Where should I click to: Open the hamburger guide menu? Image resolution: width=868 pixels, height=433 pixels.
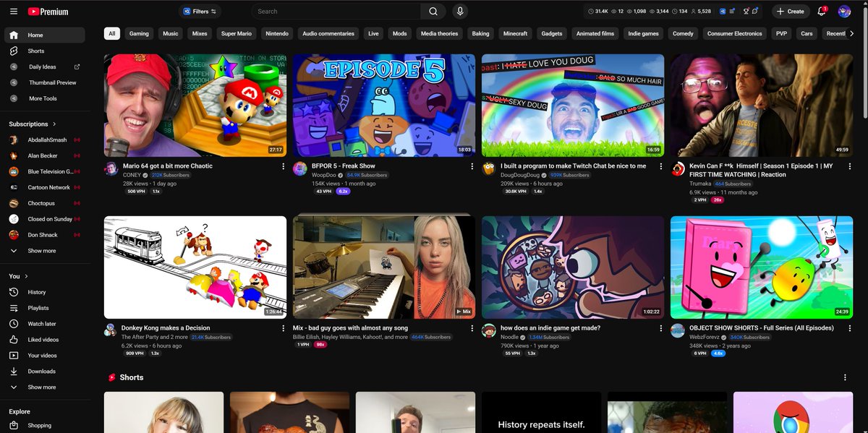[14, 12]
